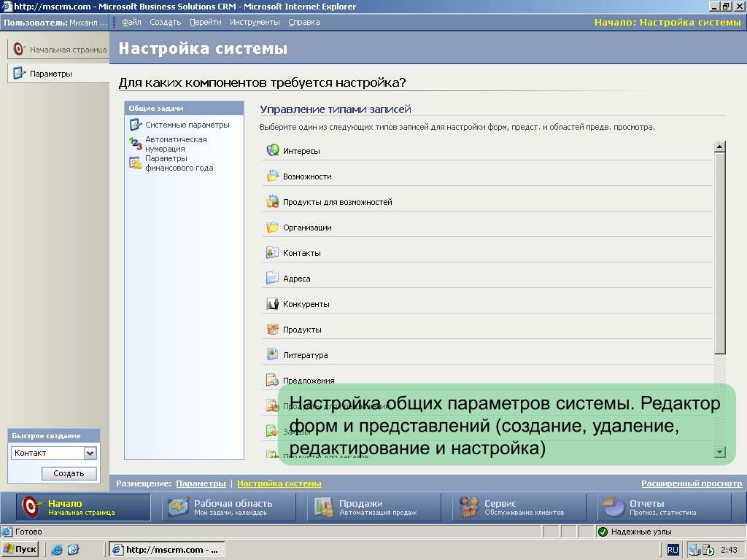Click the mscrm.com taskbar window button
Image resolution: width=747 pixels, height=560 pixels.
(167, 550)
